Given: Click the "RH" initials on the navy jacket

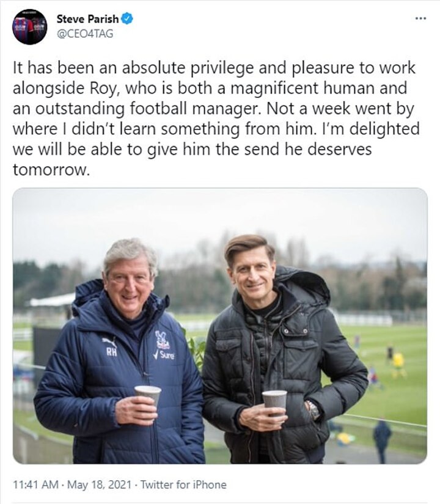Looking at the screenshot, I should (x=111, y=352).
